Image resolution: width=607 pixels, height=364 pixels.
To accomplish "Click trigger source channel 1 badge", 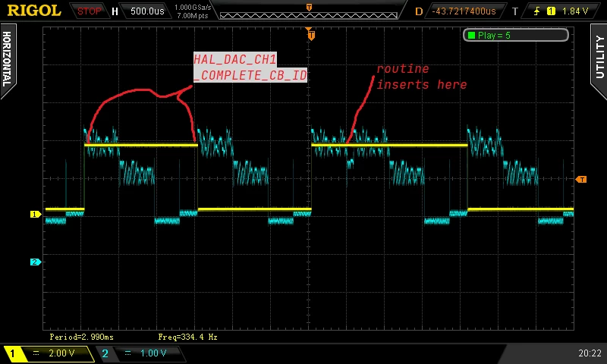I will pos(551,11).
